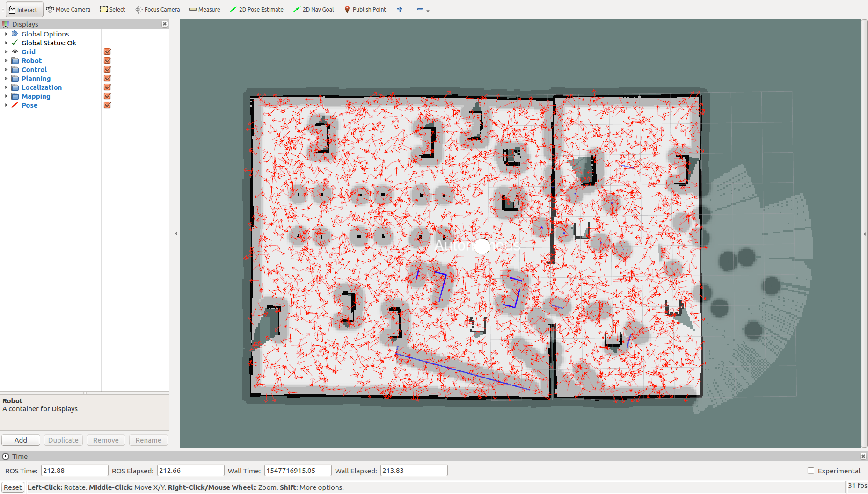Close the Displays panel
The image size is (868, 494).
165,24
